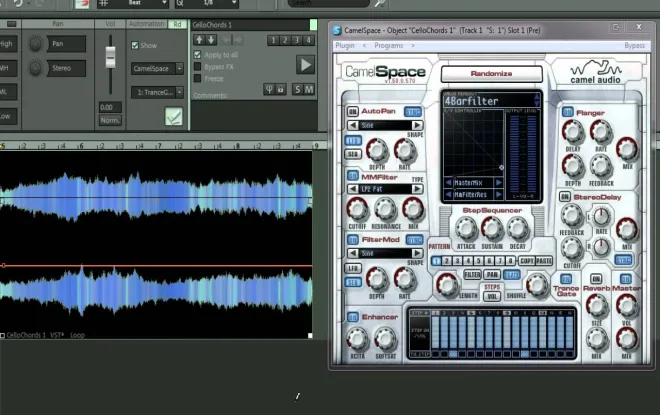Open the MmFilterRes X/Y assignment selector
This screenshot has height=415, width=660.
[474, 194]
